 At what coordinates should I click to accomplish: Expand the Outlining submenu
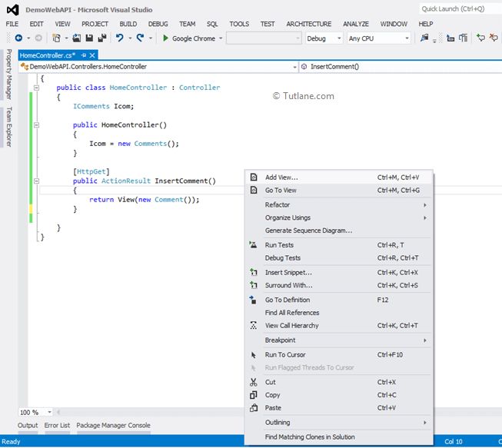(339, 423)
